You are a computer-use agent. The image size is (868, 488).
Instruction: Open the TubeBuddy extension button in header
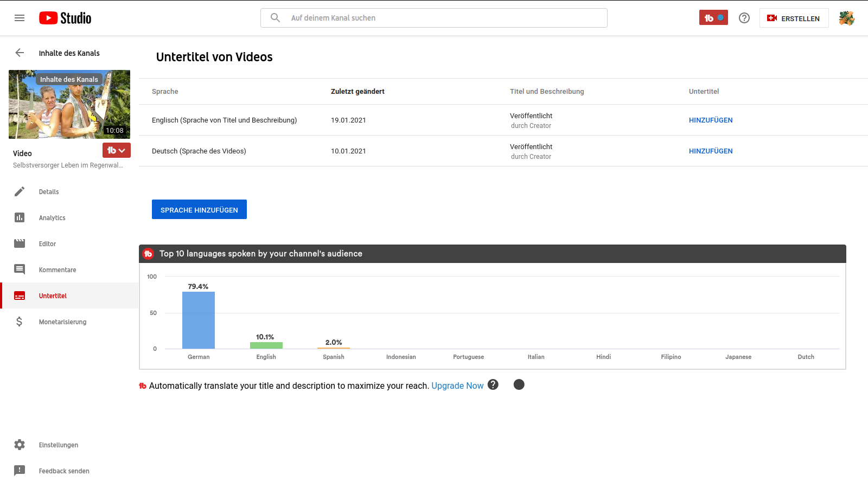click(x=713, y=18)
